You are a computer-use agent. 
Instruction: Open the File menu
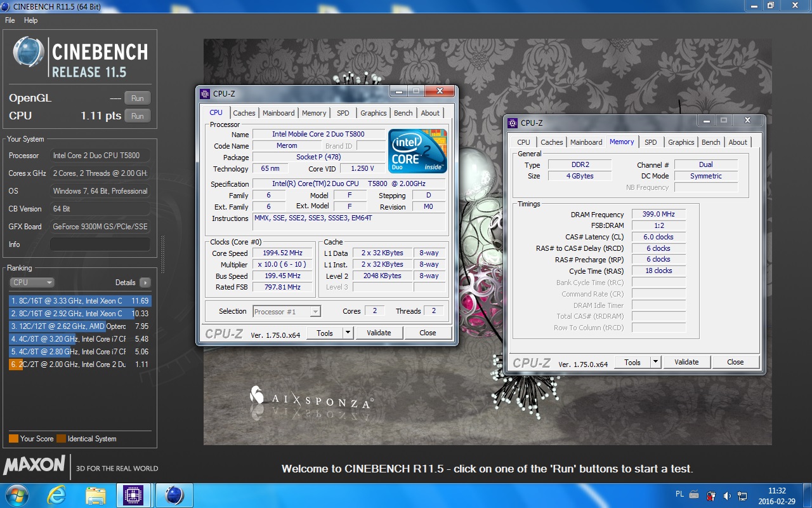tap(10, 20)
